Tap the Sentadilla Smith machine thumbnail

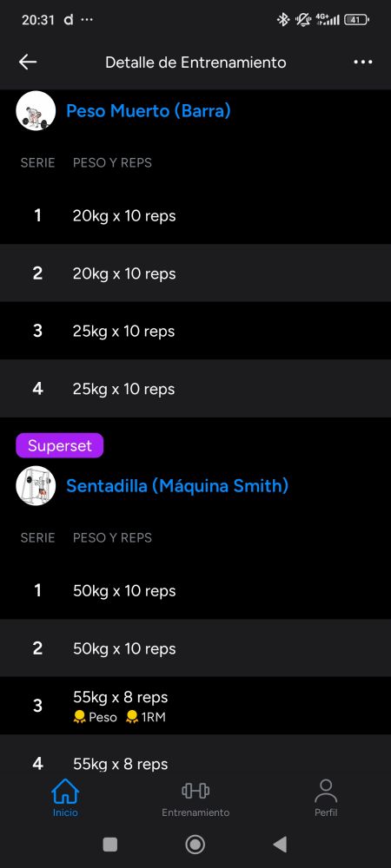coord(36,485)
